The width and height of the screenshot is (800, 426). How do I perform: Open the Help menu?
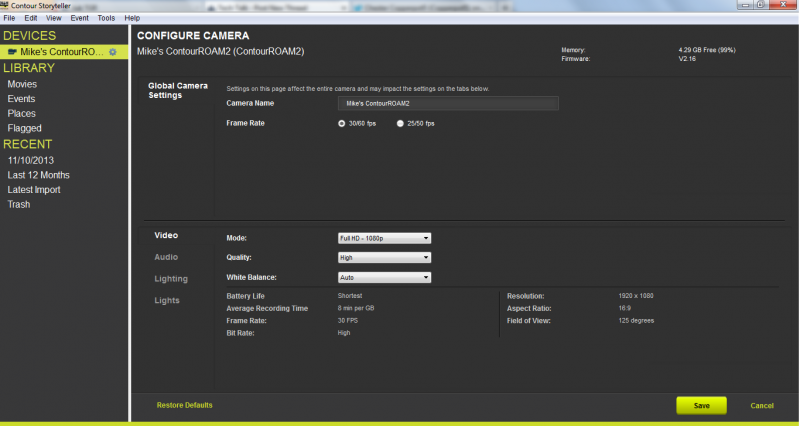(132, 18)
